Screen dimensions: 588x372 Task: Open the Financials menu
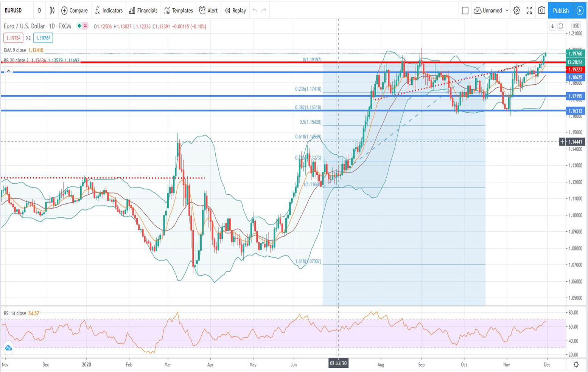point(143,11)
